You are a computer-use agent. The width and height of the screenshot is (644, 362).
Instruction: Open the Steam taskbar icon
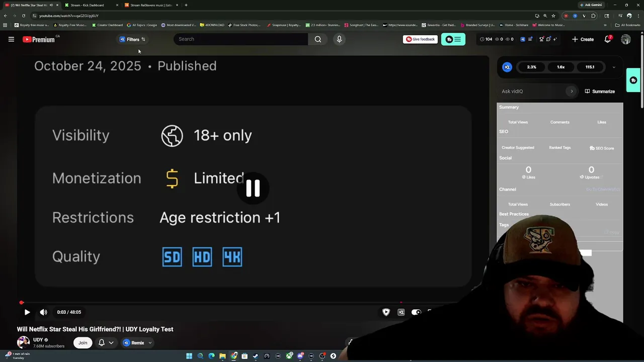tap(256, 356)
